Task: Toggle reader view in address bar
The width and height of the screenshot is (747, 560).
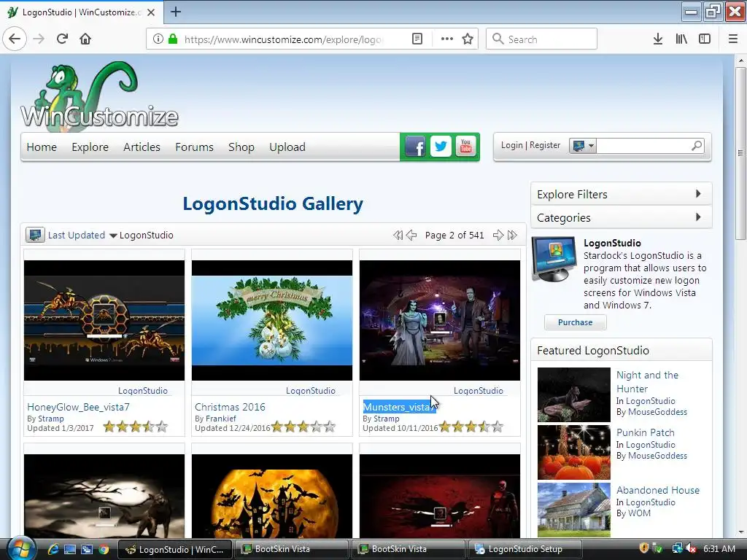Action: [x=417, y=39]
